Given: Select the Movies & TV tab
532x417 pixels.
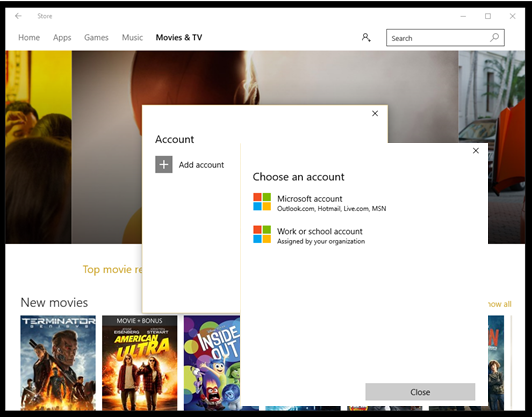Looking at the screenshot, I should (x=179, y=37).
